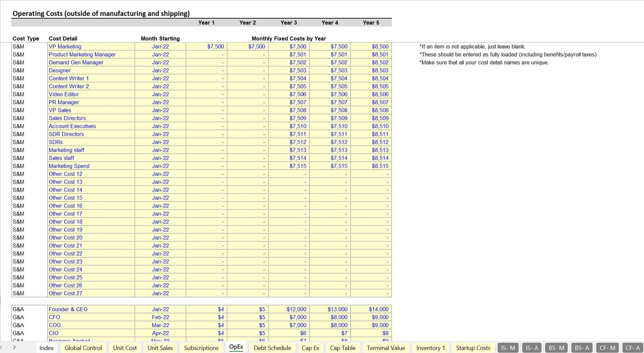Select the VP Marketing cost detail cell
644x353 pixels.
click(91, 46)
